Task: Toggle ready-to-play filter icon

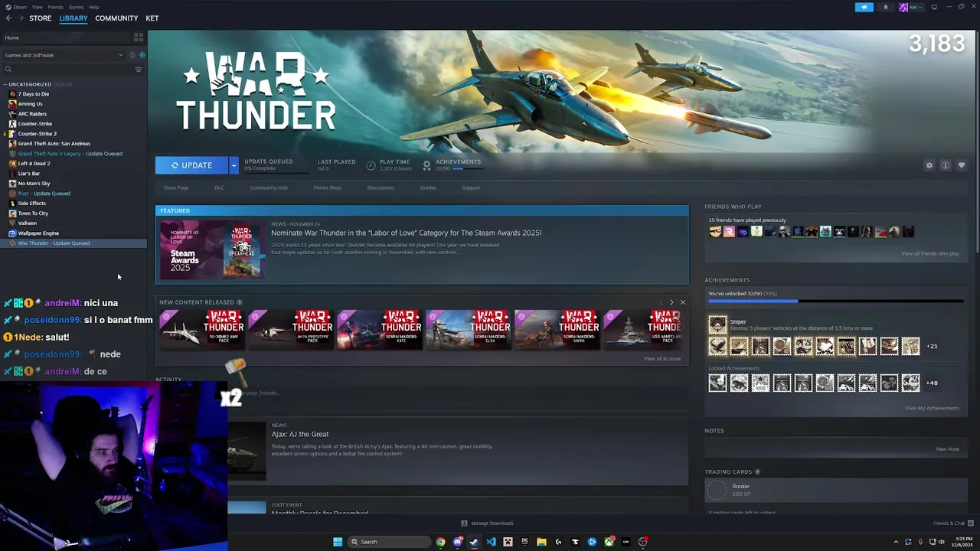Action: click(x=142, y=55)
